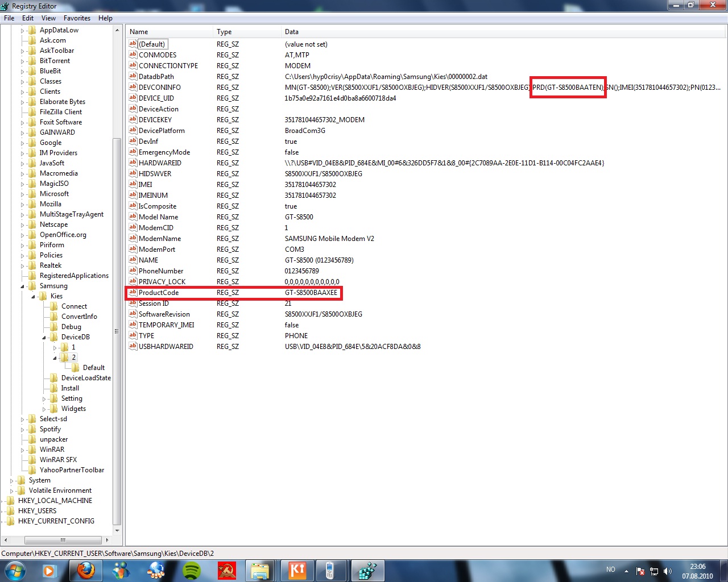Screen dimensions: 728x582
Task: Select the CONNECTIONTYPE value name
Action: click(168, 66)
